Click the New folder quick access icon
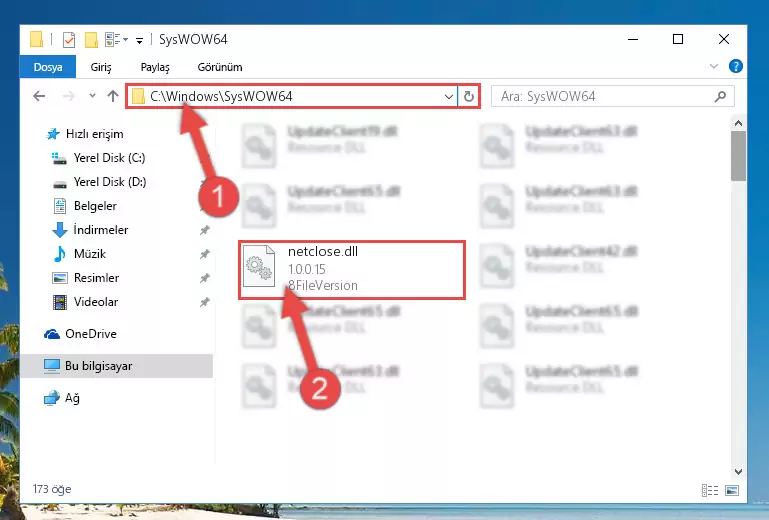The height and width of the screenshot is (520, 769). coord(91,40)
